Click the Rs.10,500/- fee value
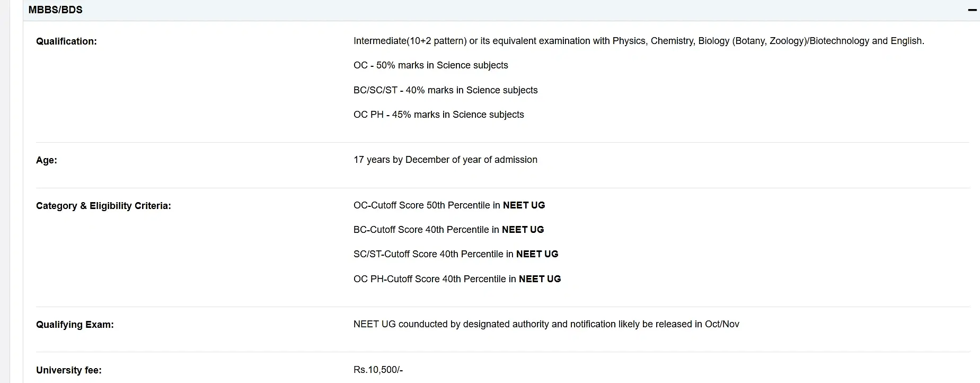Viewport: 980px width, 383px height. [x=378, y=370]
